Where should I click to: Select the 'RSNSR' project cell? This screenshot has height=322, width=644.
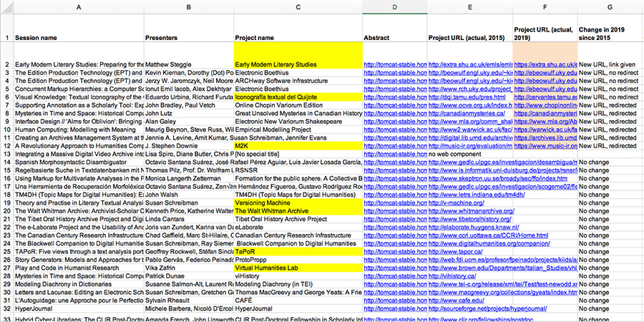pyautogui.click(x=298, y=170)
